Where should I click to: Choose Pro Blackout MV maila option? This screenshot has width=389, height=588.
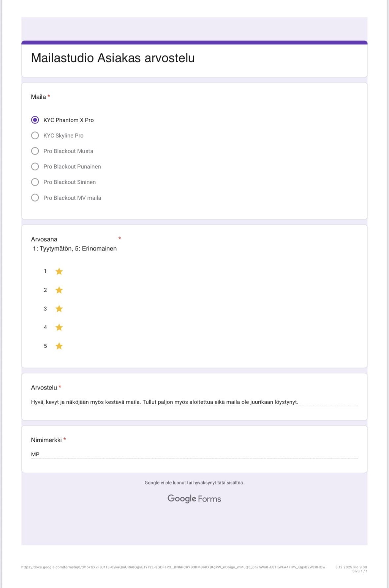click(35, 198)
